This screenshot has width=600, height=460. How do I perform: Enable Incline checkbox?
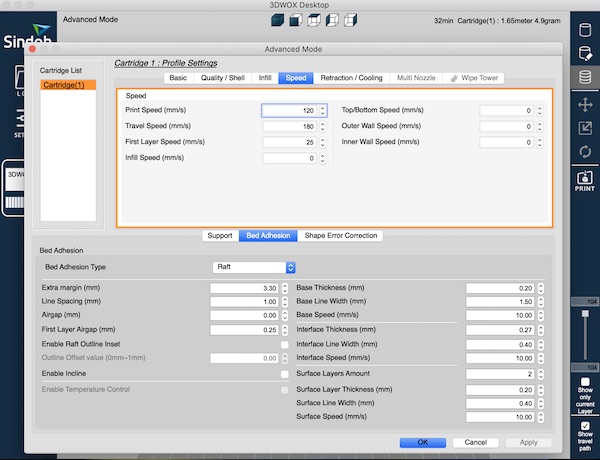click(x=284, y=374)
